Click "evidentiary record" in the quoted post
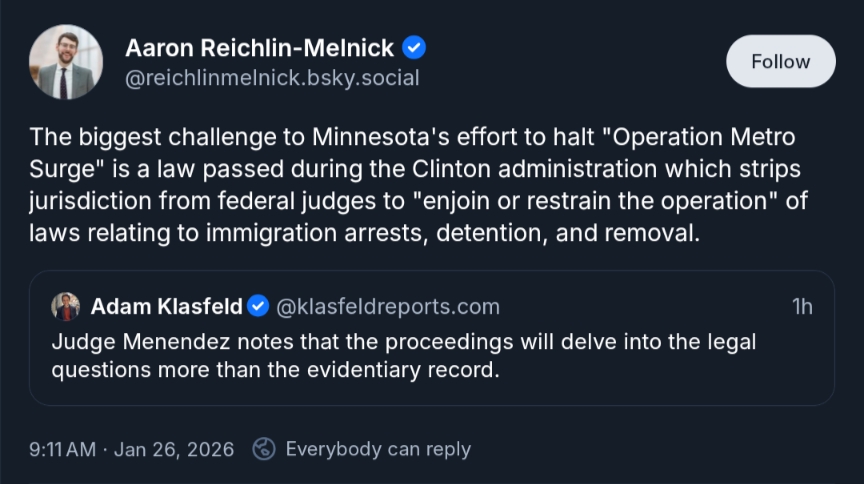The image size is (864, 484). tap(410, 368)
